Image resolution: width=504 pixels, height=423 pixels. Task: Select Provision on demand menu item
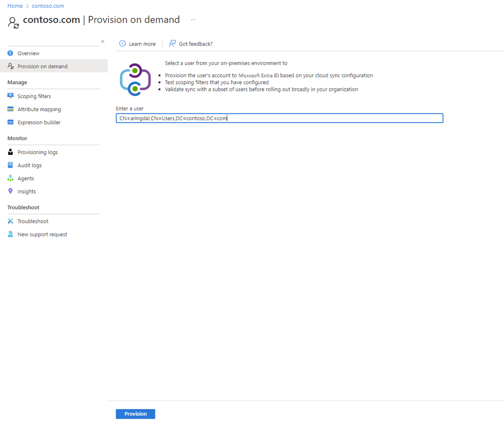[x=54, y=66]
